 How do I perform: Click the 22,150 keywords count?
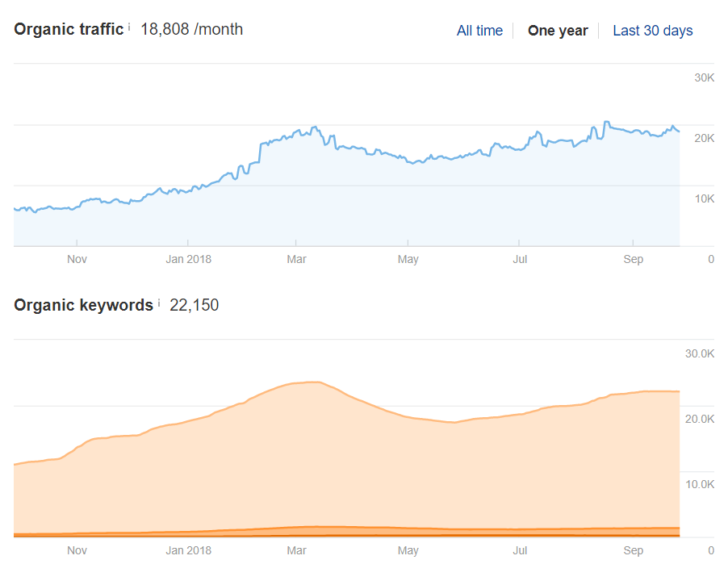194,305
